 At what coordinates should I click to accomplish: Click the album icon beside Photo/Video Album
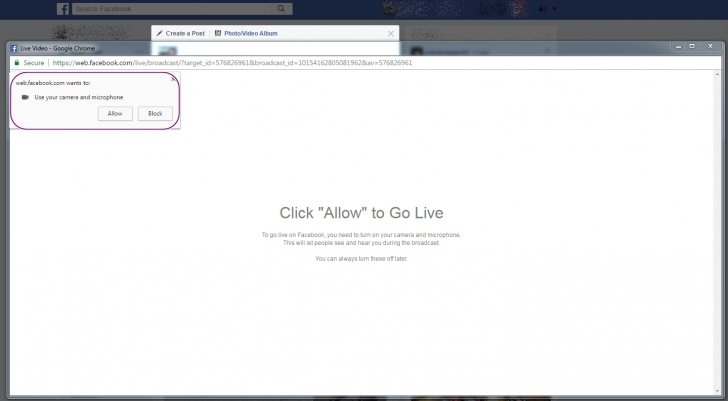point(218,33)
